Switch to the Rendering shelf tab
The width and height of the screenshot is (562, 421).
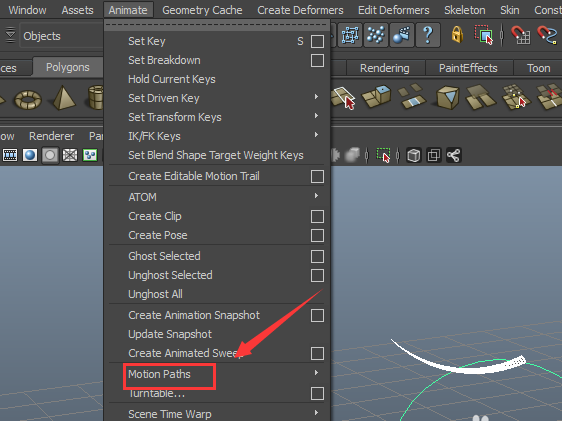385,68
